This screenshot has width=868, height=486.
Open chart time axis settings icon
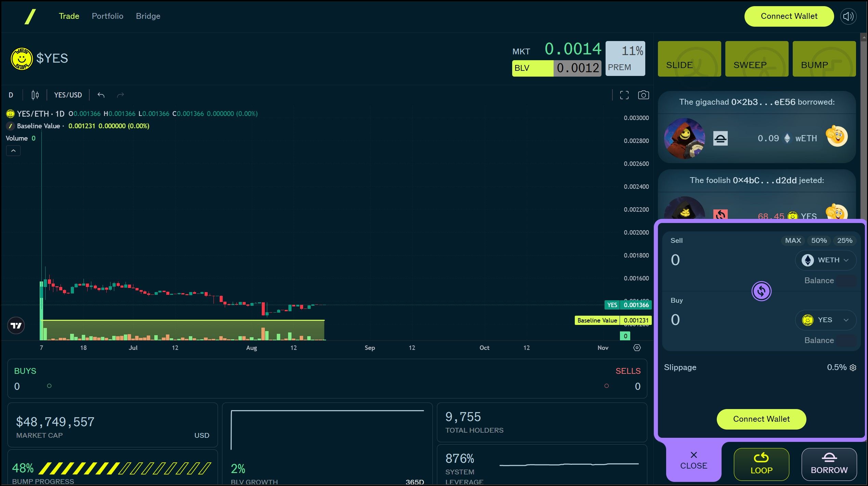coord(637,348)
